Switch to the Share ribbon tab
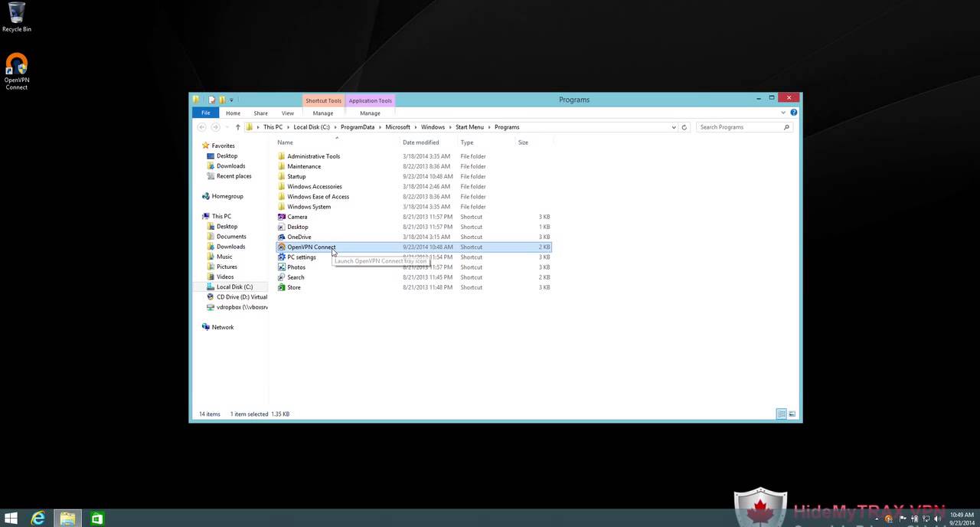Image resolution: width=980 pixels, height=527 pixels. (x=260, y=113)
